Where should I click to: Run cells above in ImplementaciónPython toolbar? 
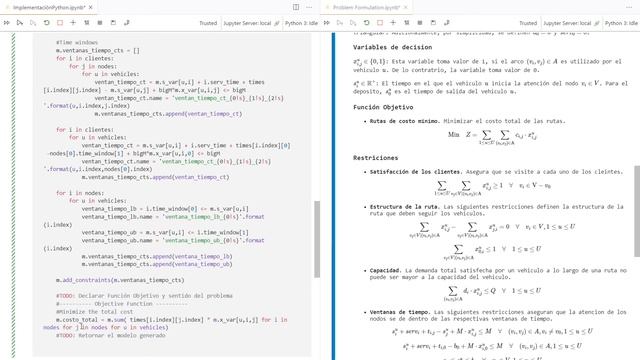[20, 23]
